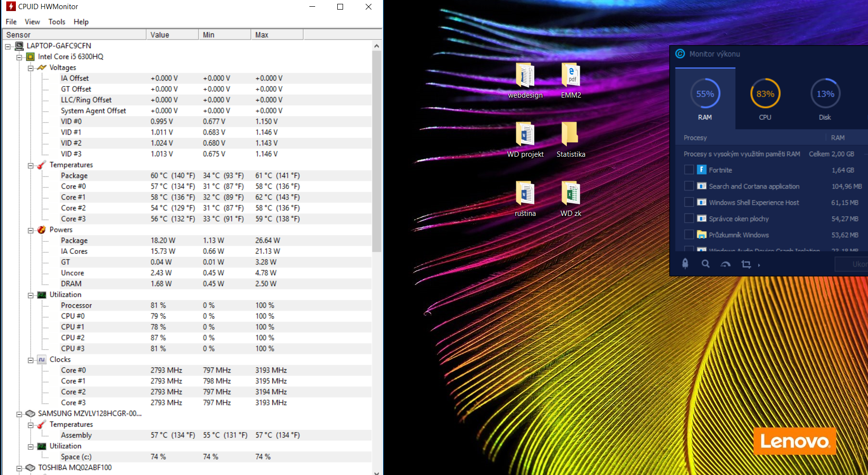
Task: Tick the checkbox next to Fortnite
Action: (689, 170)
